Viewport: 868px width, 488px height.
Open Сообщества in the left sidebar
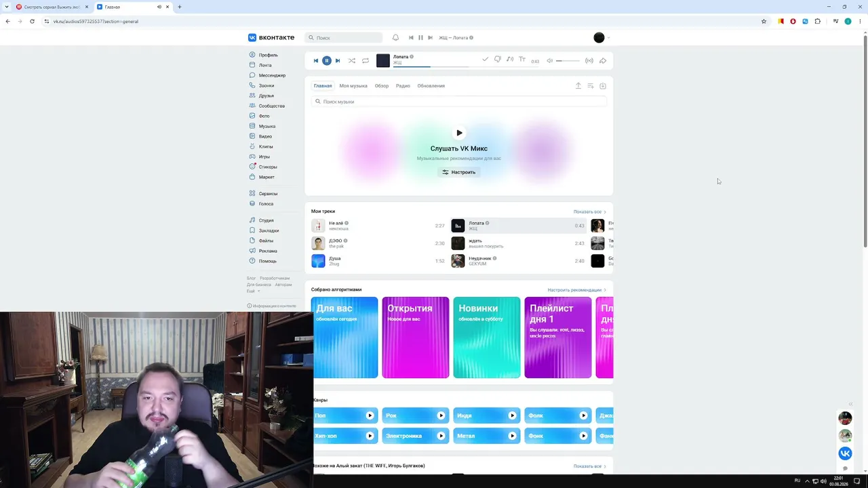point(267,106)
